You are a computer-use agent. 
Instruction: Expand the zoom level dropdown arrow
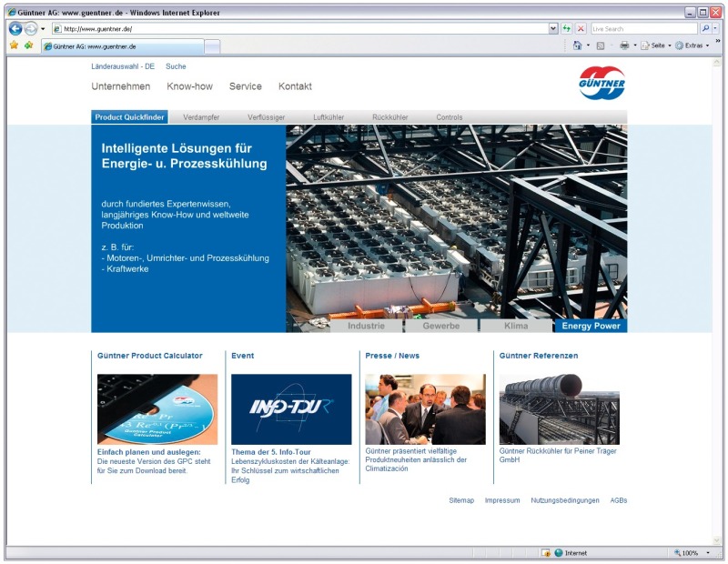708,553
